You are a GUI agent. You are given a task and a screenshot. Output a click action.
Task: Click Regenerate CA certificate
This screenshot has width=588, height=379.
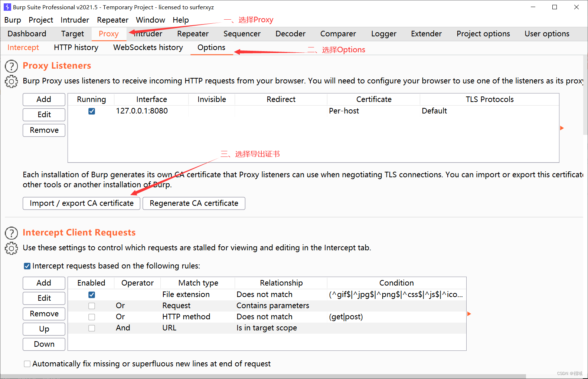pos(194,203)
